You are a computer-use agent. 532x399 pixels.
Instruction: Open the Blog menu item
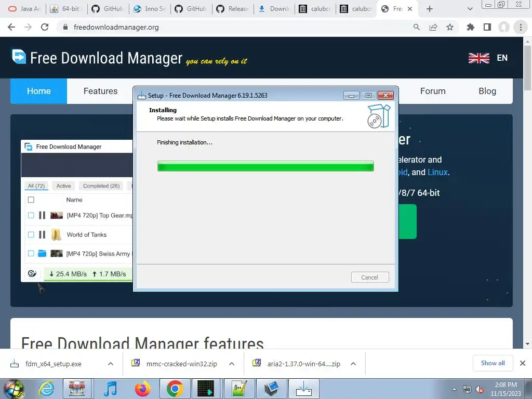click(487, 91)
